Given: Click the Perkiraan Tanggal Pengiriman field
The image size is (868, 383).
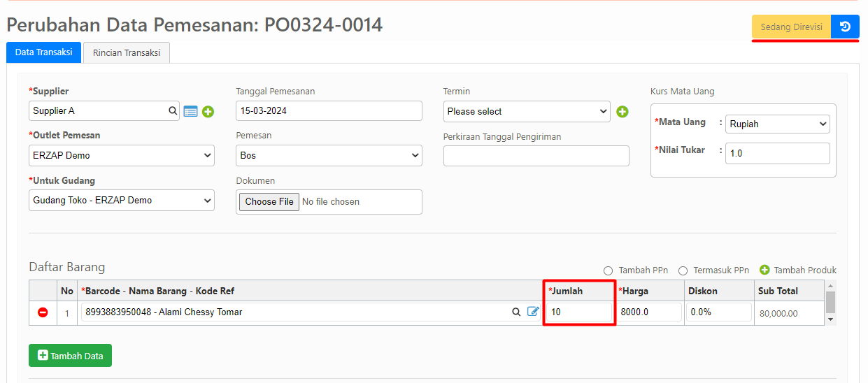Looking at the screenshot, I should (536, 156).
